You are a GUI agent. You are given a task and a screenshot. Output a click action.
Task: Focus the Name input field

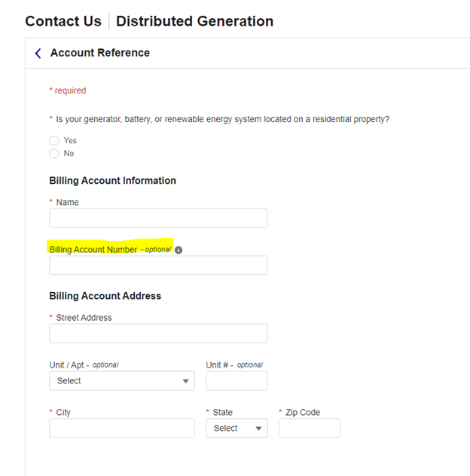coord(158,218)
